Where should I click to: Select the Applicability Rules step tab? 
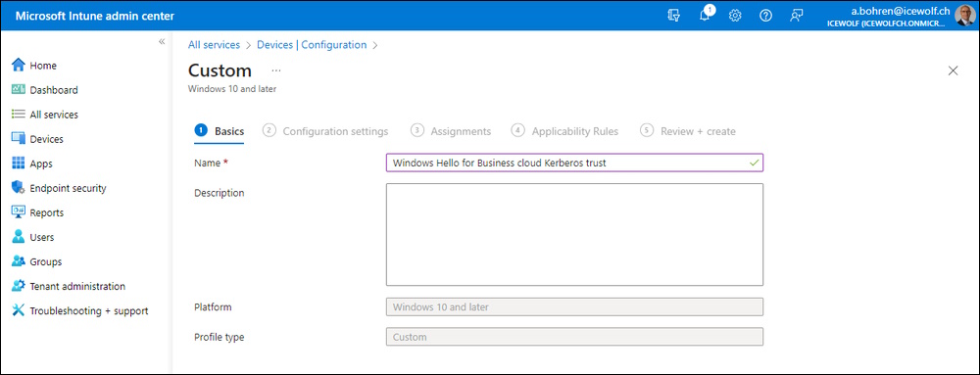[565, 131]
